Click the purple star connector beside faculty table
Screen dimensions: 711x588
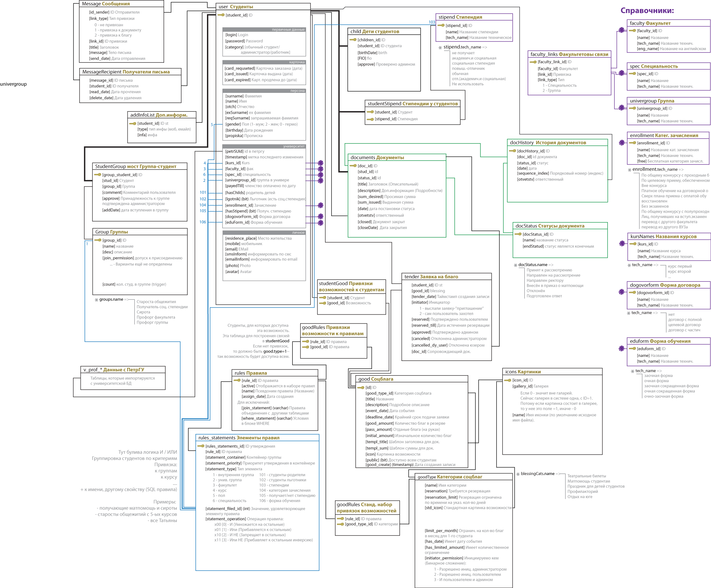(622, 30)
